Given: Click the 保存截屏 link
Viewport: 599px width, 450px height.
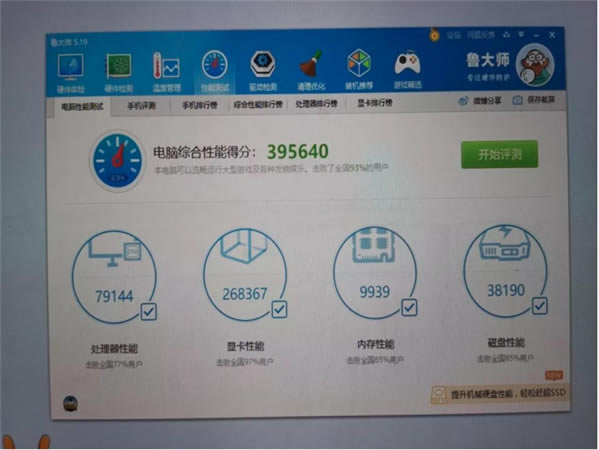Looking at the screenshot, I should point(541,100).
